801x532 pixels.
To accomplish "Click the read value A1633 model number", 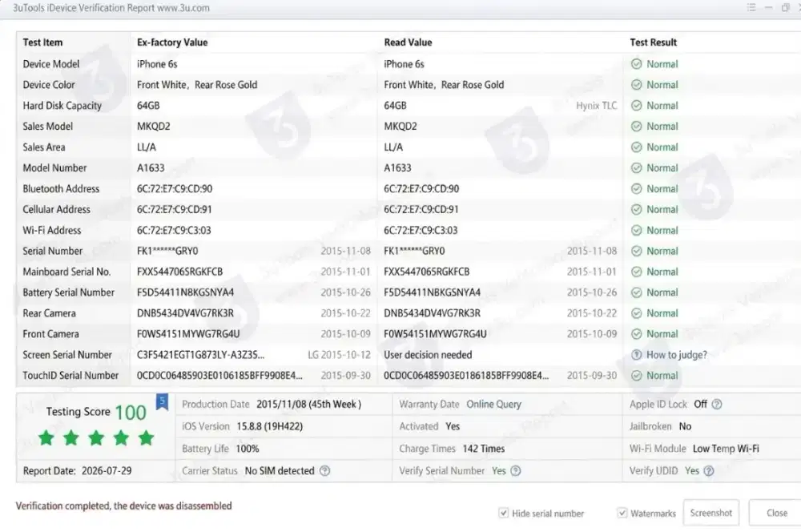I will tap(397, 167).
